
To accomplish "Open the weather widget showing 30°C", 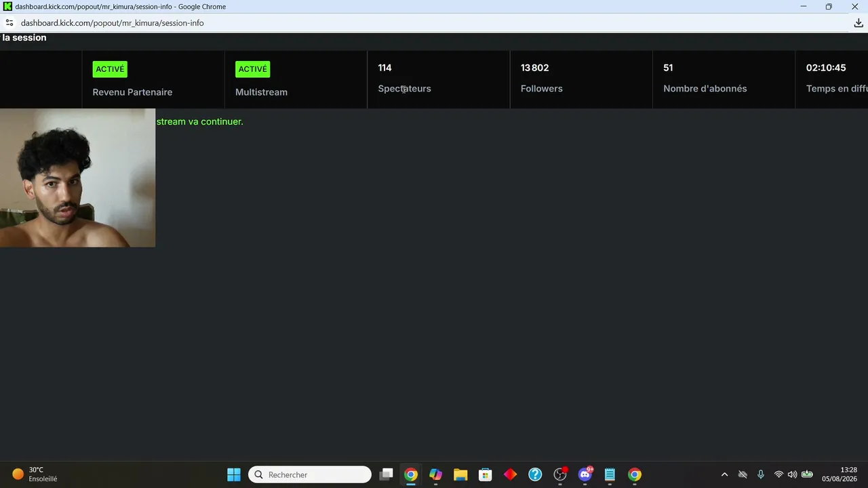I will (35, 474).
